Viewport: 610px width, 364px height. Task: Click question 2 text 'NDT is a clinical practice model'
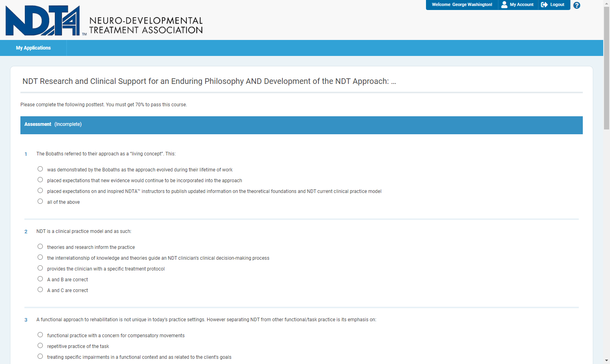[x=84, y=231]
